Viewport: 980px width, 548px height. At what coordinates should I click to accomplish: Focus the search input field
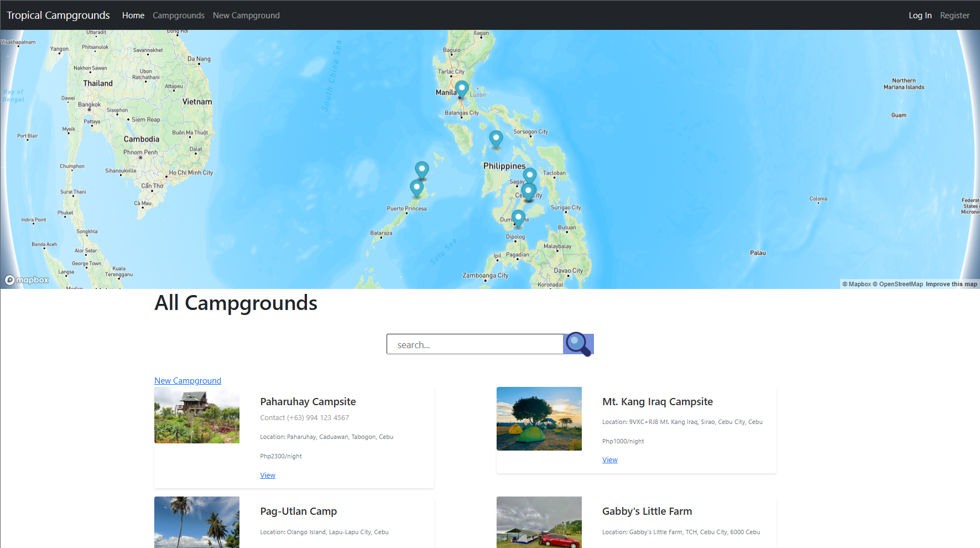coord(475,344)
